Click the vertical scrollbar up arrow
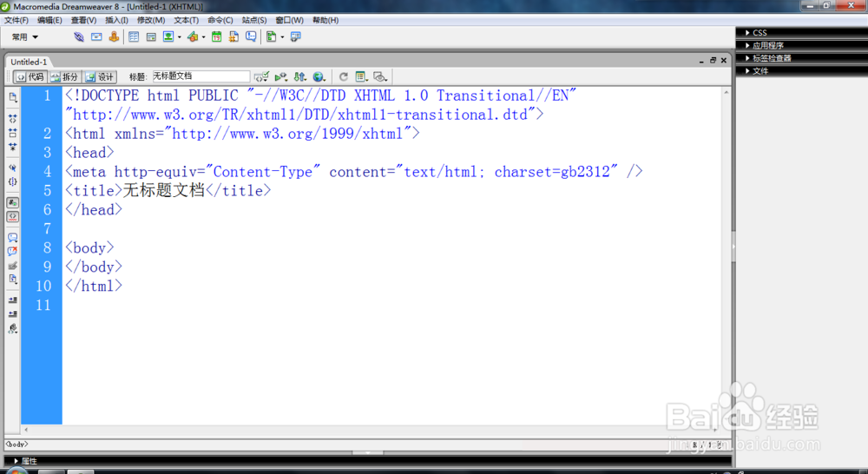The image size is (868, 474). click(x=727, y=93)
